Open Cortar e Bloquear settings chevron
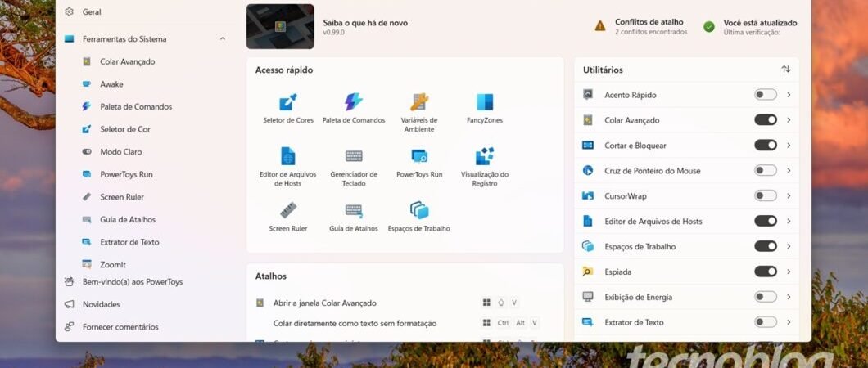 click(789, 146)
